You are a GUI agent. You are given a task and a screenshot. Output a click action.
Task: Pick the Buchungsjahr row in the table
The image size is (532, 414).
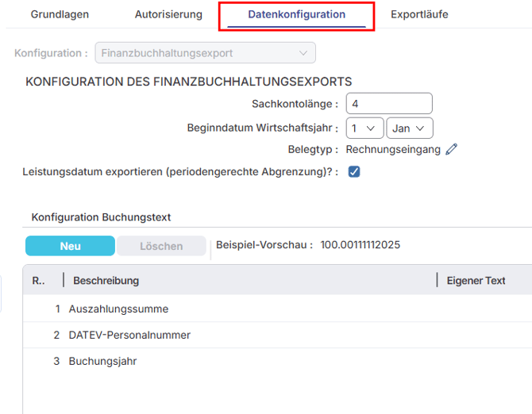coord(102,361)
